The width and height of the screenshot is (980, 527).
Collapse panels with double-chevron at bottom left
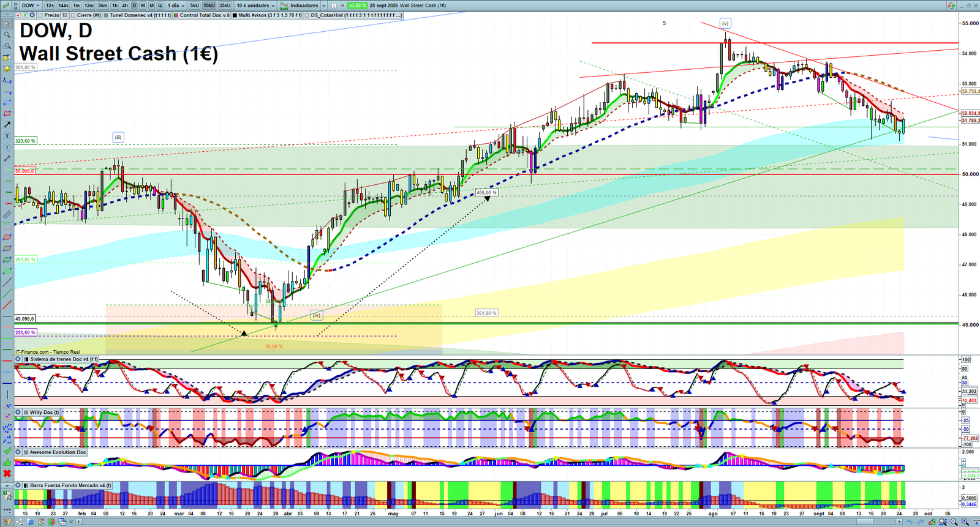coord(71,522)
